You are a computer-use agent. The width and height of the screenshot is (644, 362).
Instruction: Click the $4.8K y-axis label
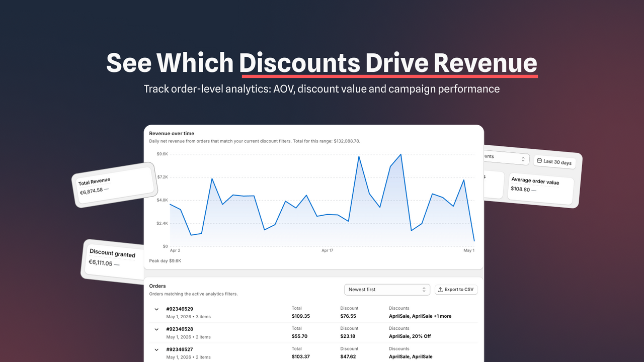tap(162, 200)
